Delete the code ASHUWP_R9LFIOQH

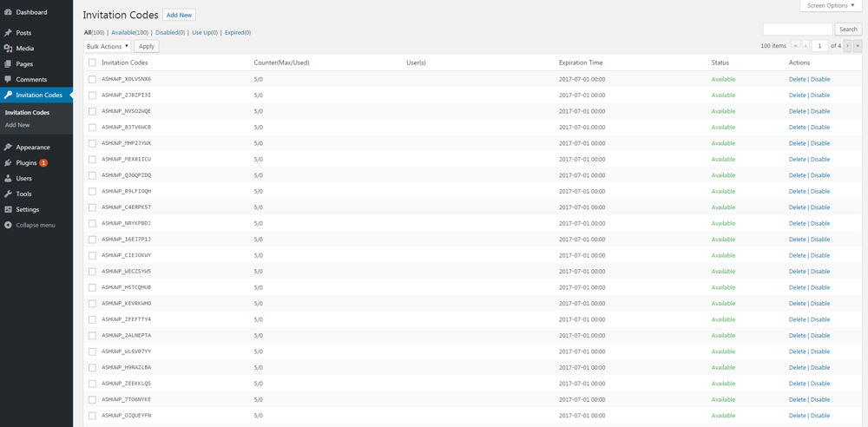[x=797, y=192]
